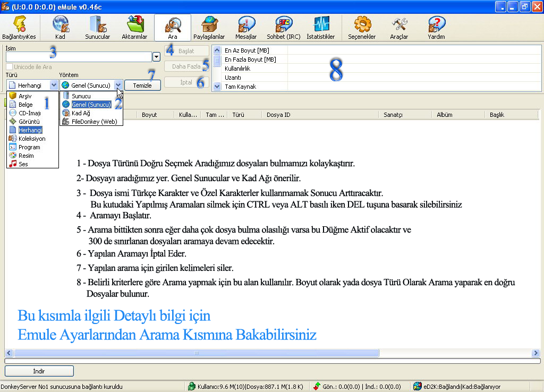Choose Program in file type list

(32, 147)
